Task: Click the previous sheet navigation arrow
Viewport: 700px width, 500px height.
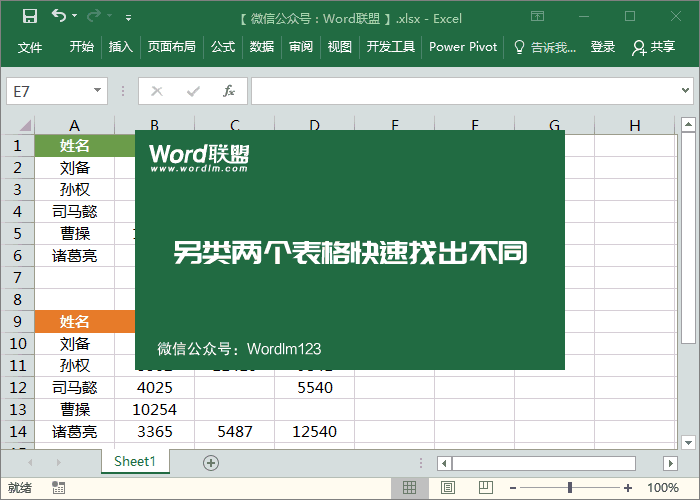Action: [30, 462]
